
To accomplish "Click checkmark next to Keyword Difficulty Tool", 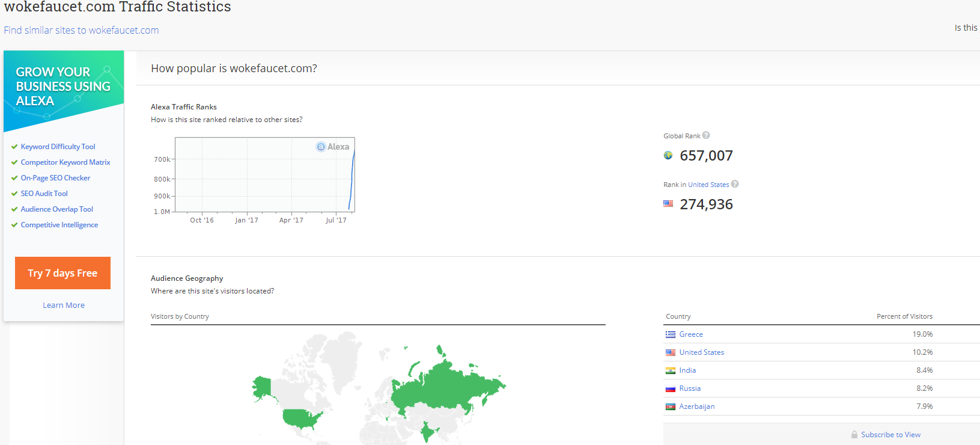I will [14, 147].
